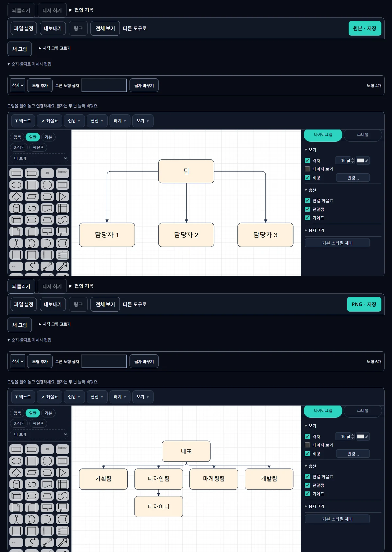Collapse 숫자·글자로 자세히 편집 in the 대표 editor

coord(29,340)
